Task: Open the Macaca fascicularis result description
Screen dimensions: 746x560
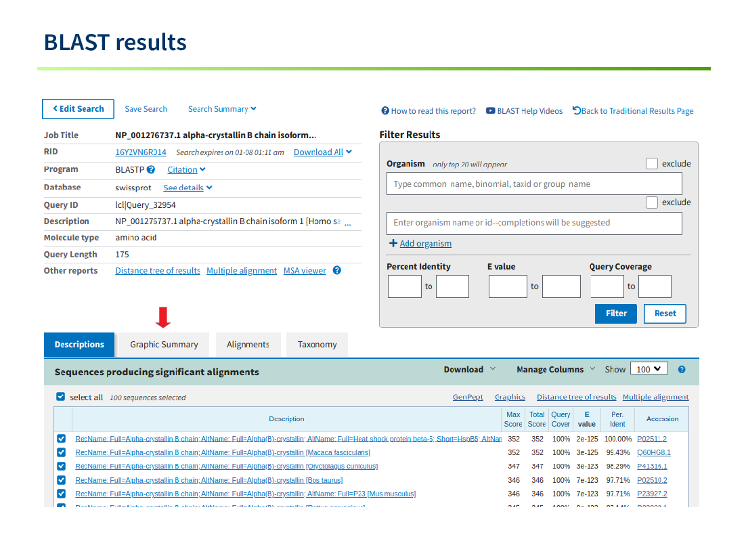Action: click(223, 452)
